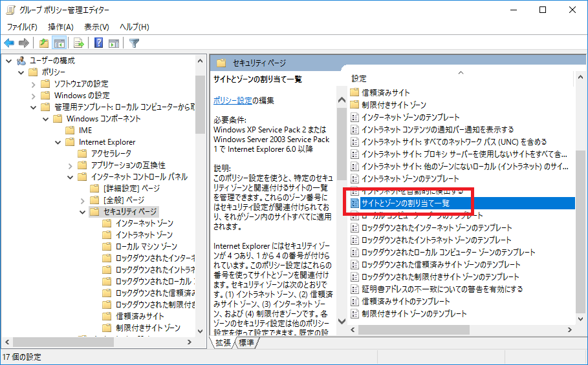The image size is (588, 365).
Task: Open the 操作(A) menu
Action: [61, 27]
